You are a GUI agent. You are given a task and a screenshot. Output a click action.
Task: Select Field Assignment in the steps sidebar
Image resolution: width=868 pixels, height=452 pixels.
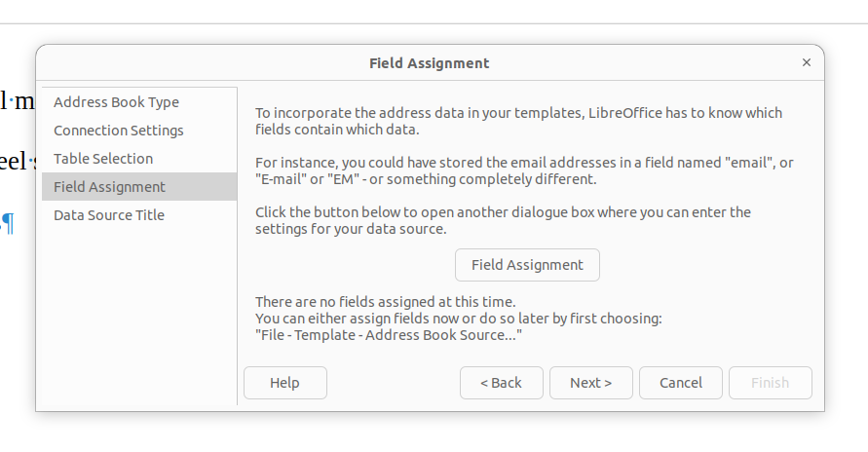click(x=109, y=187)
